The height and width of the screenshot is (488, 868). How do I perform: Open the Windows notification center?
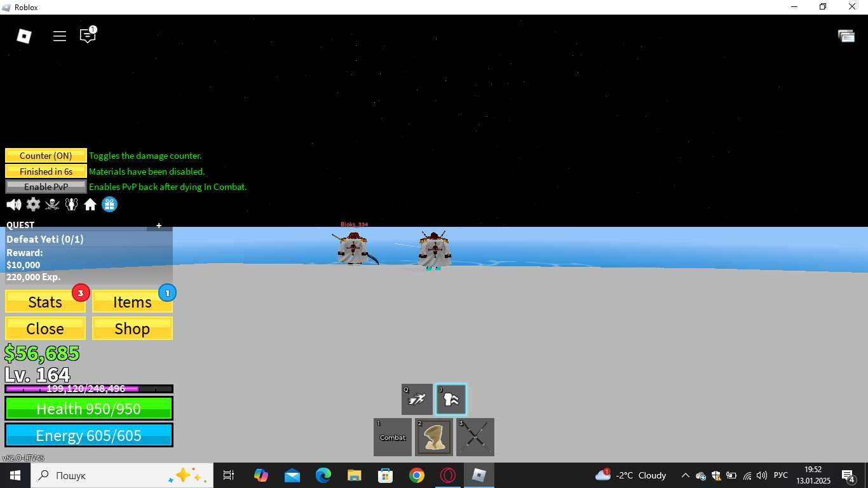click(x=848, y=475)
